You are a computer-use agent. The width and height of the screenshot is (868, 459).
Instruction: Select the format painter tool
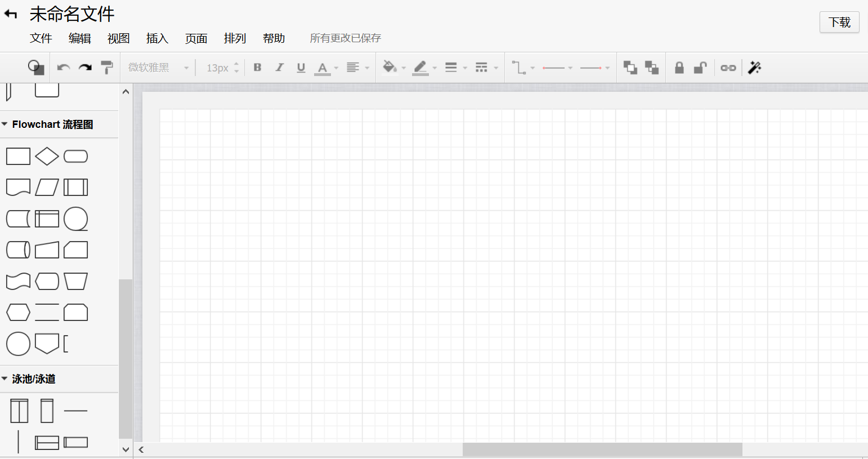[106, 68]
